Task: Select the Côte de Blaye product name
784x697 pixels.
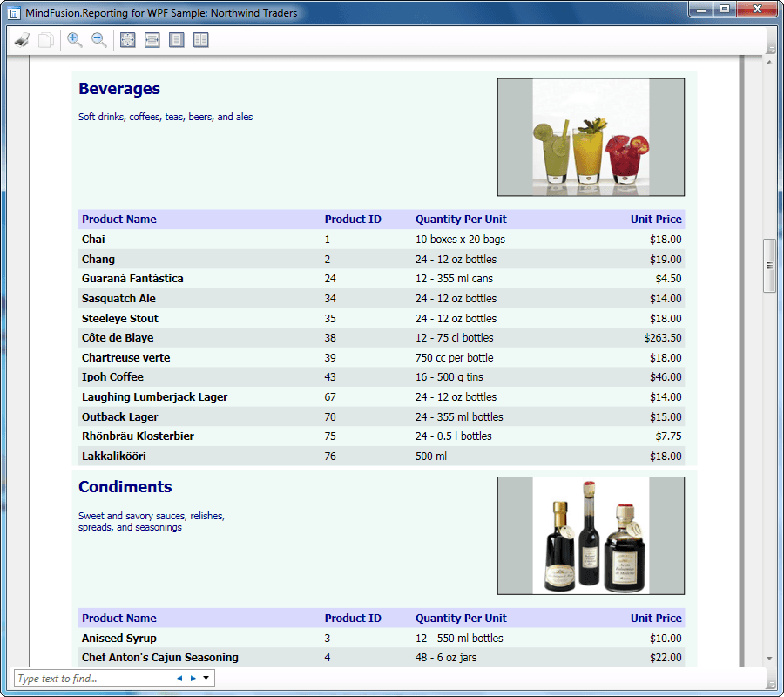Action: [118, 338]
